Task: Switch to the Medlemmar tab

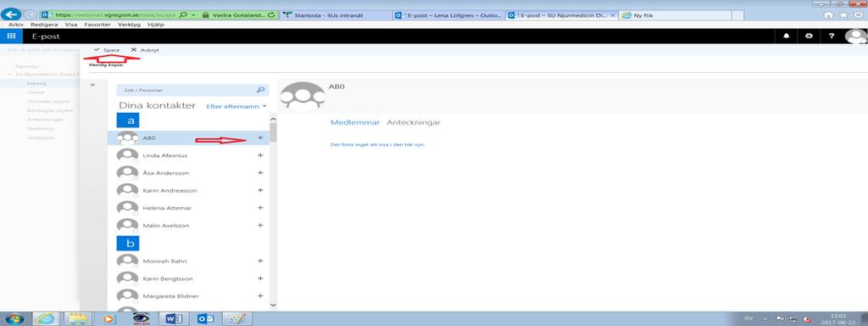Action: [x=355, y=122]
